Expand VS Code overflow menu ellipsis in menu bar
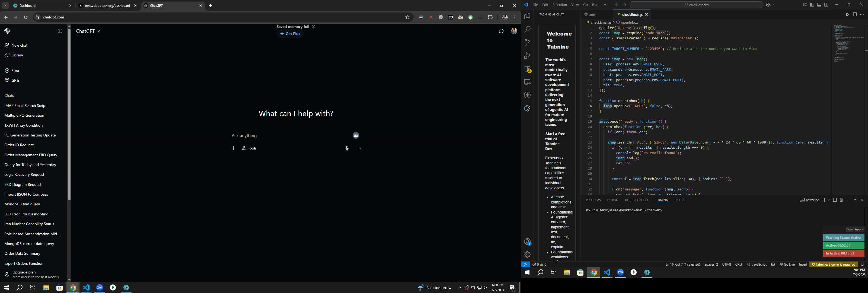868x293 pixels. (x=605, y=5)
